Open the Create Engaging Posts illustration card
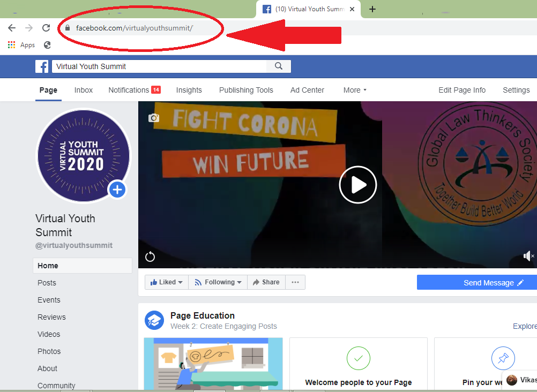The width and height of the screenshot is (537, 392). click(x=213, y=364)
